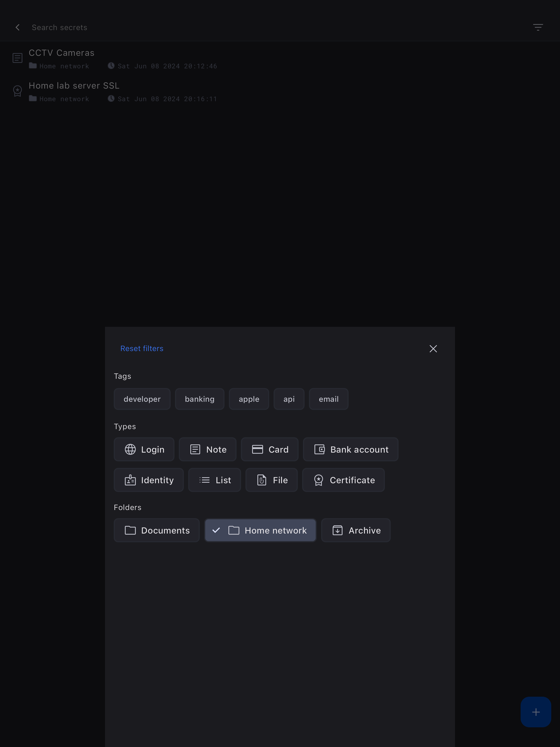Viewport: 560px width, 747px height.
Task: Click the Reset filters link
Action: click(x=141, y=349)
